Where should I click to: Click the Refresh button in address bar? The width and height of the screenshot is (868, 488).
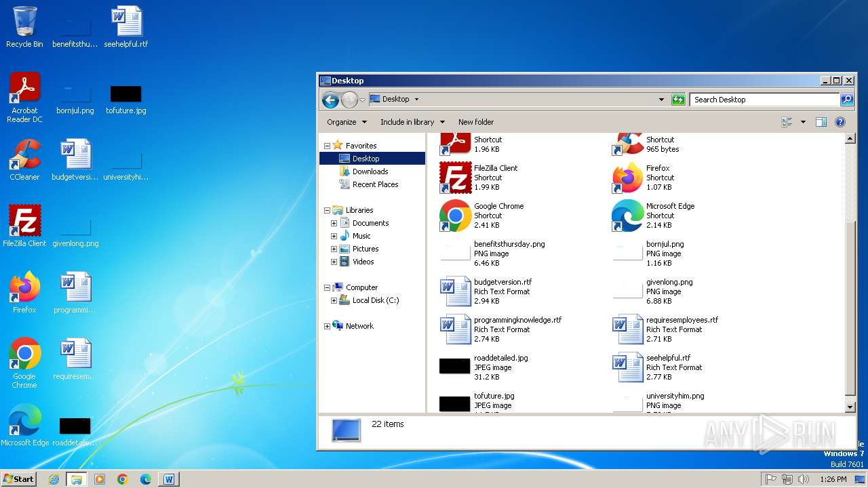(678, 100)
